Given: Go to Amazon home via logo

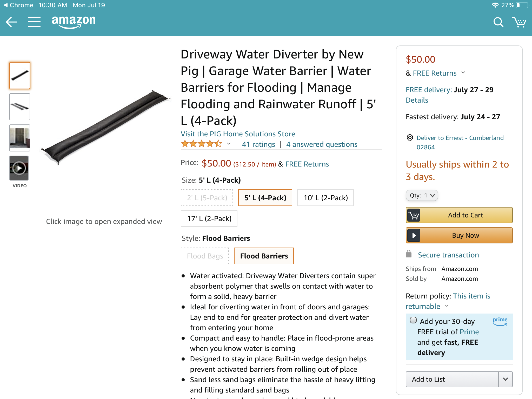Looking at the screenshot, I should coord(74,21).
